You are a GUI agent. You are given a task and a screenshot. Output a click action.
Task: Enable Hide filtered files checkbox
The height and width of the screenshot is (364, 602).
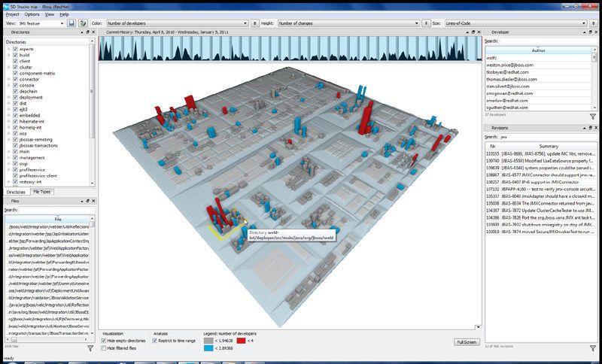(x=104, y=348)
